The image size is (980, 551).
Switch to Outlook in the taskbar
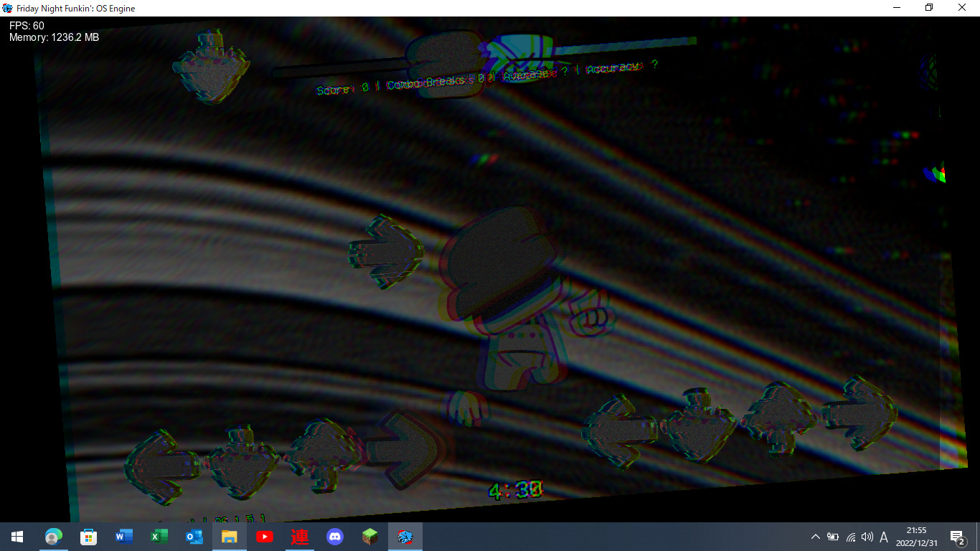194,537
